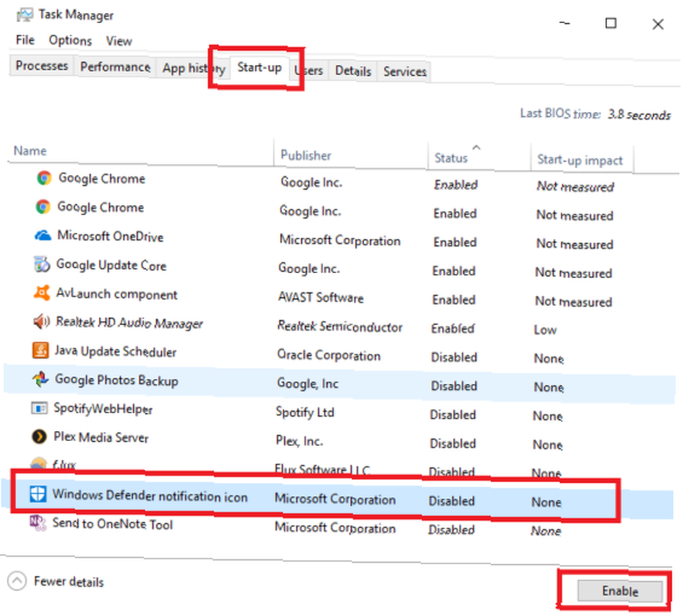
Task: Collapse view with Fewer details arrow
Action: tap(17, 580)
